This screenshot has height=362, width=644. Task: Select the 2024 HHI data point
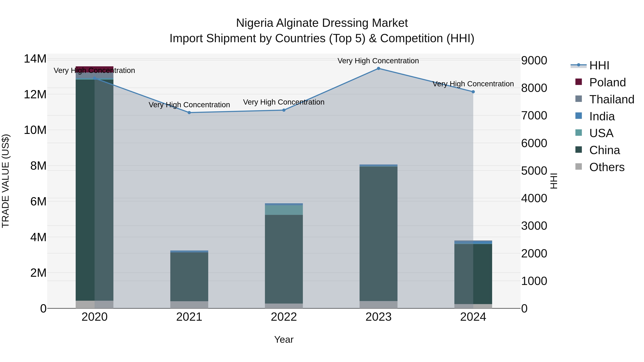(473, 92)
